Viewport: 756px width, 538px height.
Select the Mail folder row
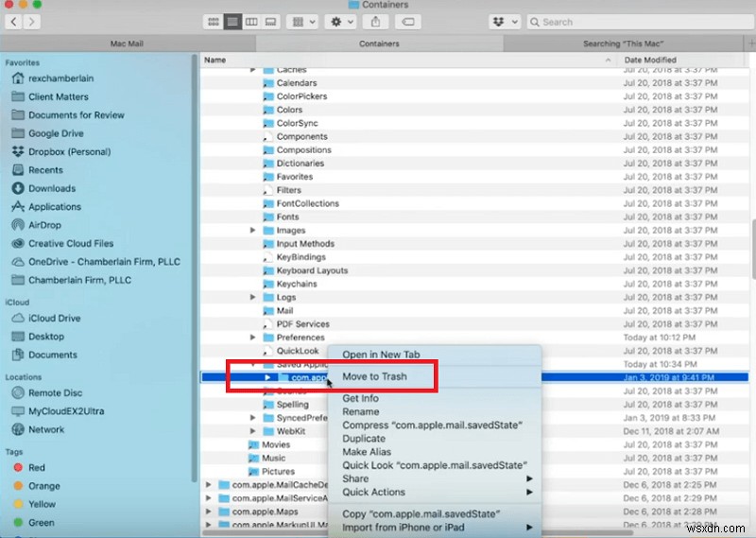tap(474, 311)
